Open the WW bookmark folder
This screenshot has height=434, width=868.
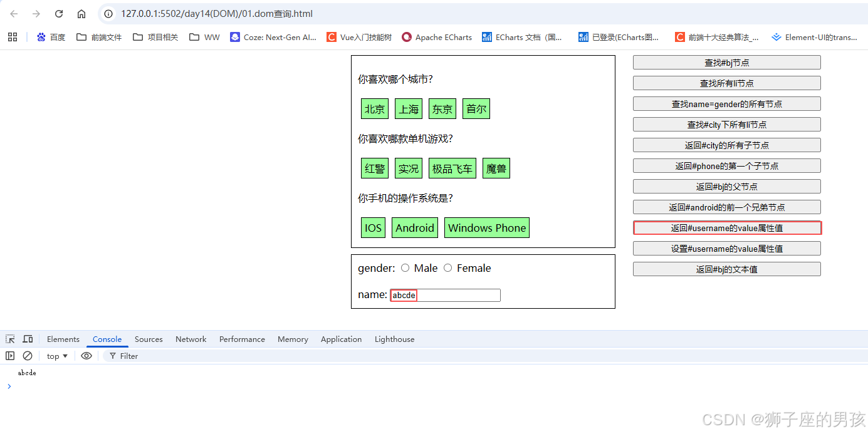click(204, 37)
